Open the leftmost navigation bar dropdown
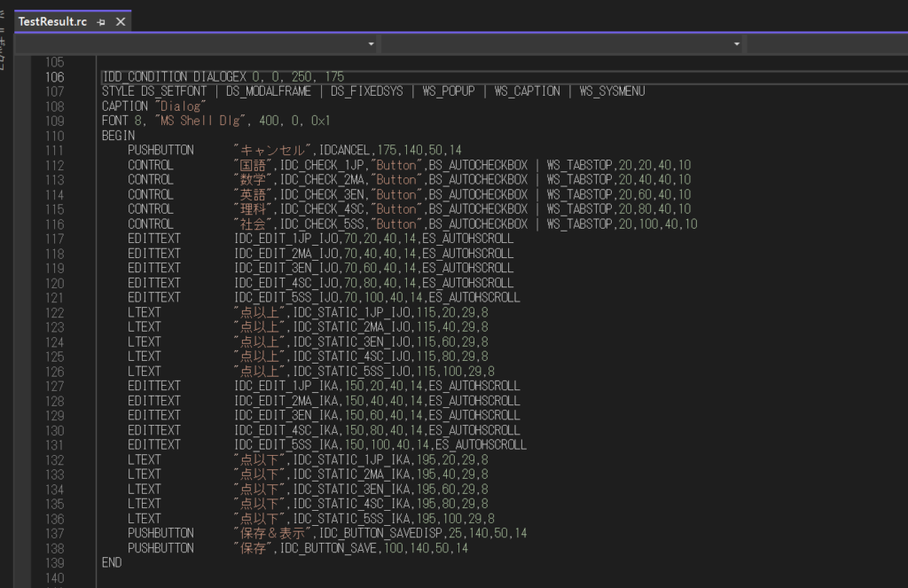The image size is (908, 588). [x=197, y=43]
